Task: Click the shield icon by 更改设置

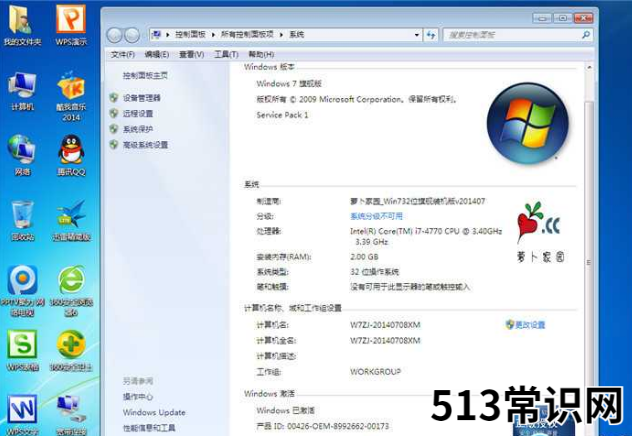Action: pos(510,324)
